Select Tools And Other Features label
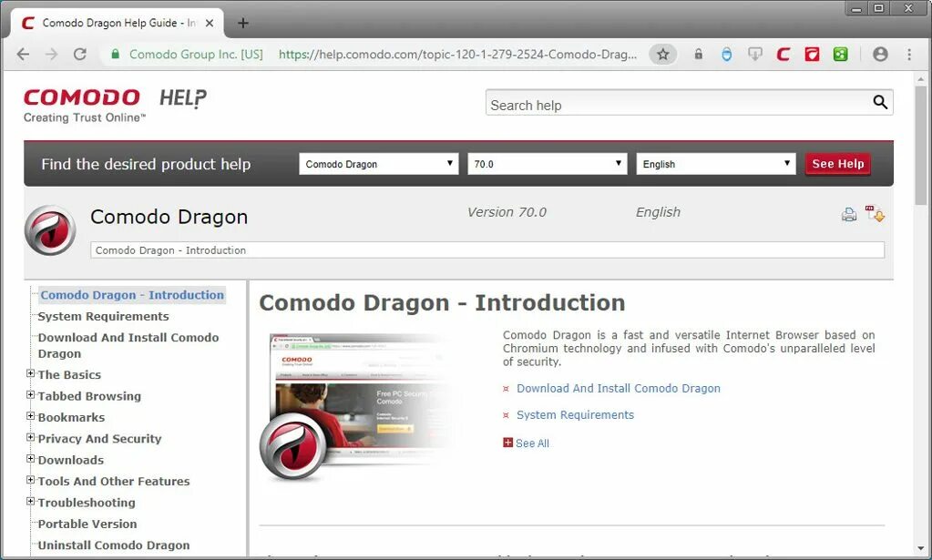Viewport: 932px width, 560px height. 114,482
